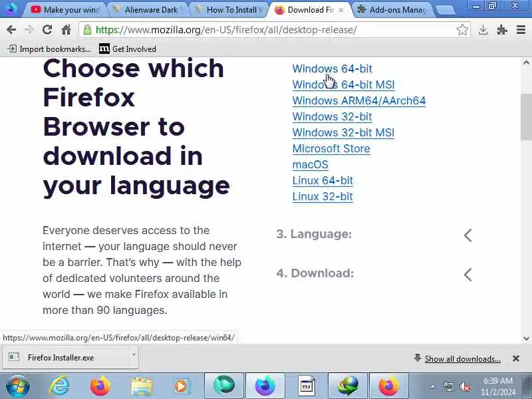532x399 pixels.
Task: Switch to the Make your wind... YouTube tab
Action: pos(66,10)
